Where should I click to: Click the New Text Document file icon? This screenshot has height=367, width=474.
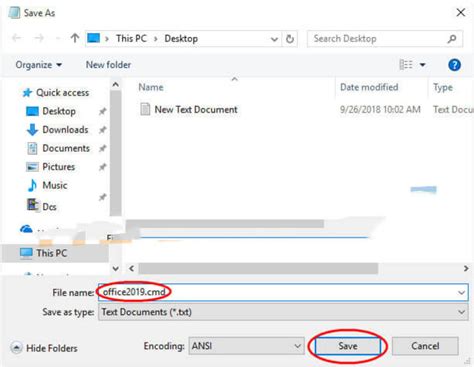pos(145,109)
